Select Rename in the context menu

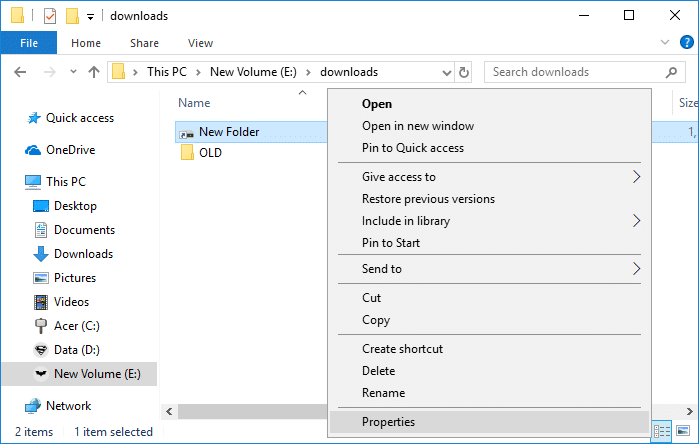pyautogui.click(x=383, y=393)
